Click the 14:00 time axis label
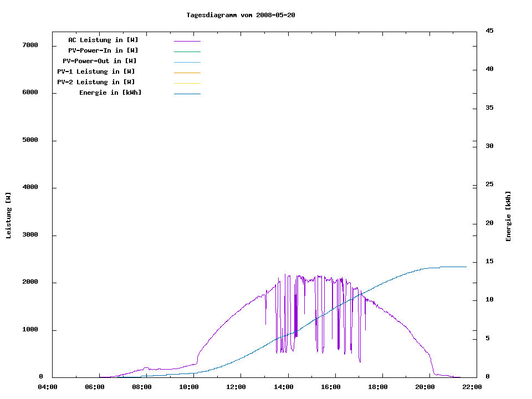The width and height of the screenshot is (532, 399). 284,387
